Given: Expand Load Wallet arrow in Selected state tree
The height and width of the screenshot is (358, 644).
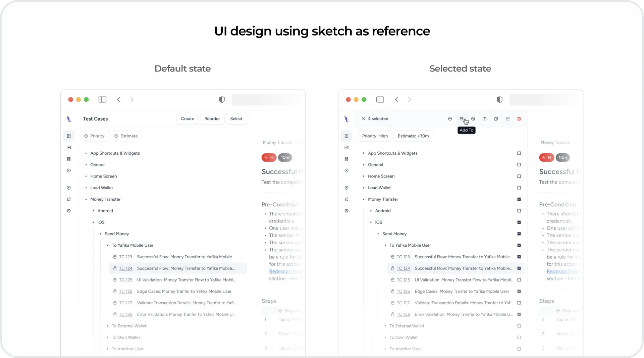Looking at the screenshot, I should point(364,188).
